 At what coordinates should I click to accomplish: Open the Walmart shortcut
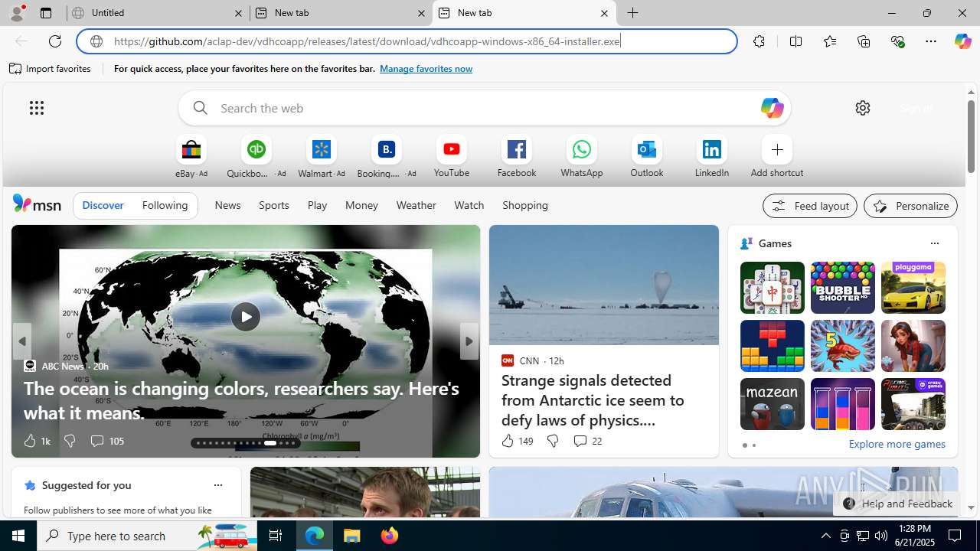coord(322,150)
